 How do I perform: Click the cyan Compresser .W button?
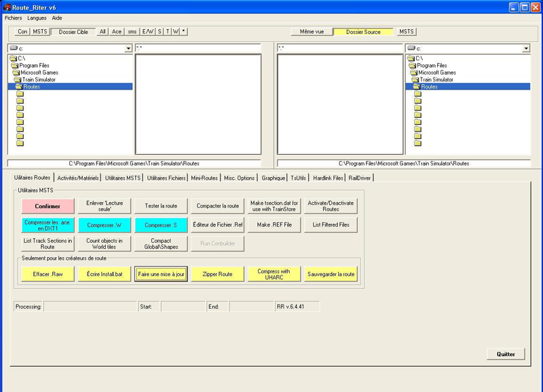coord(105,225)
